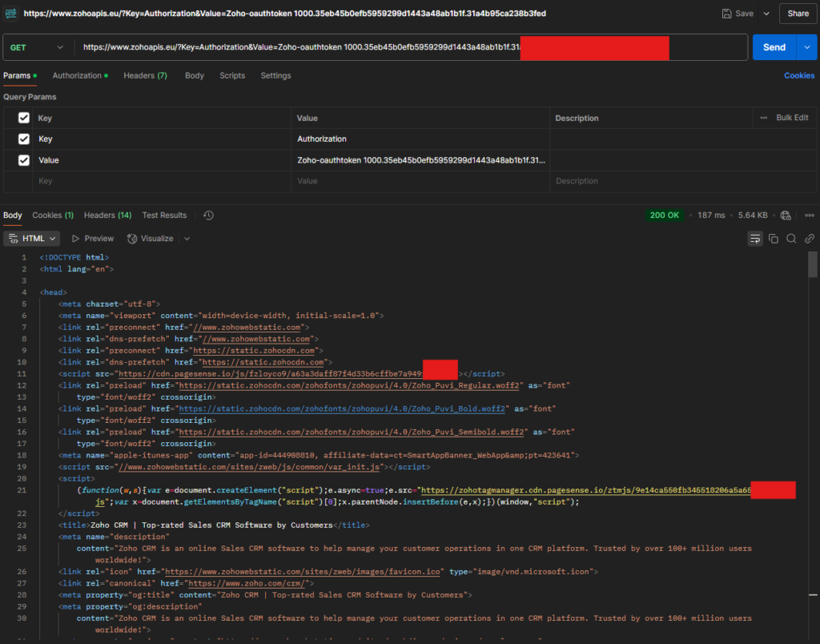Open the //www.zohowebstatic.com link on line 8
Image resolution: width=820 pixels, height=644 pixels.
pyautogui.click(x=256, y=339)
